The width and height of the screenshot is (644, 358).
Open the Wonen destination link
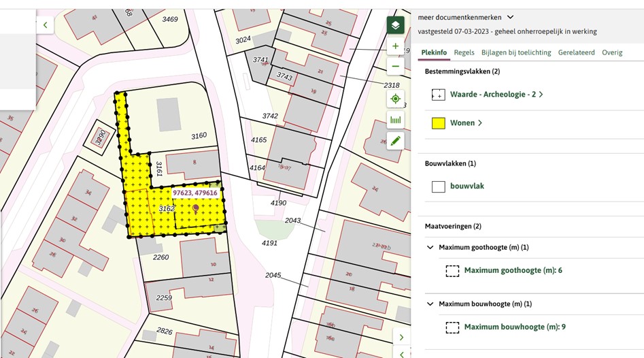465,123
